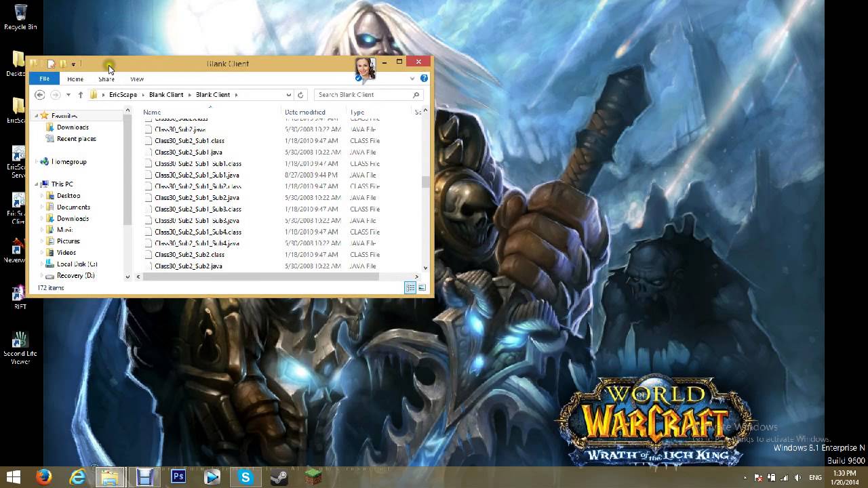Screen dimensions: 868x488
Task: Select Recent places in Favorites
Action: (77, 139)
